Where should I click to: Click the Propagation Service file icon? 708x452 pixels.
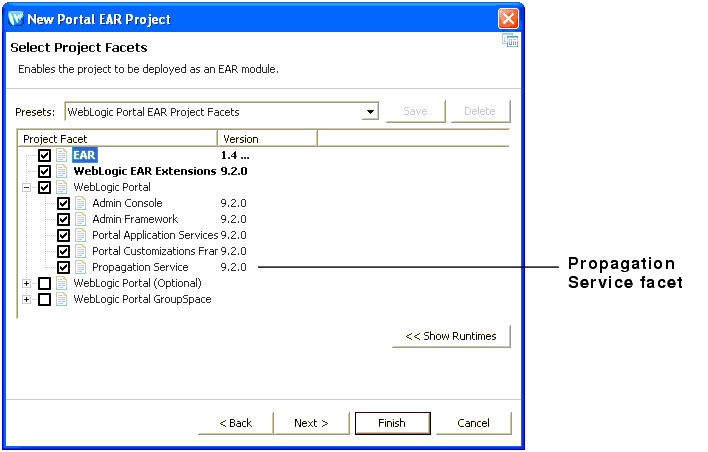point(80,267)
